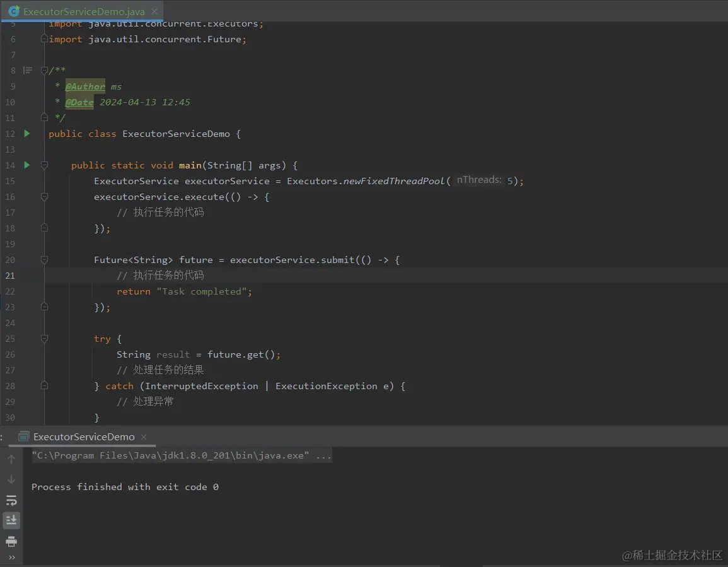The image size is (728, 567).
Task: Go up the stack trace in console
Action: (11, 459)
